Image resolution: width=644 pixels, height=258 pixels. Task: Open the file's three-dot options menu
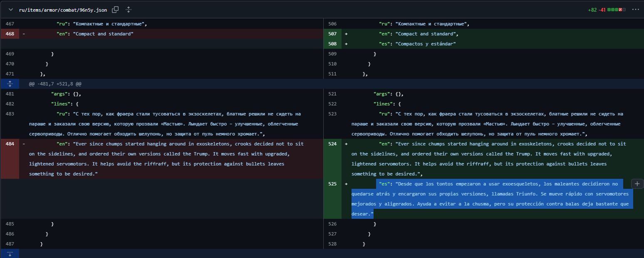635,10
